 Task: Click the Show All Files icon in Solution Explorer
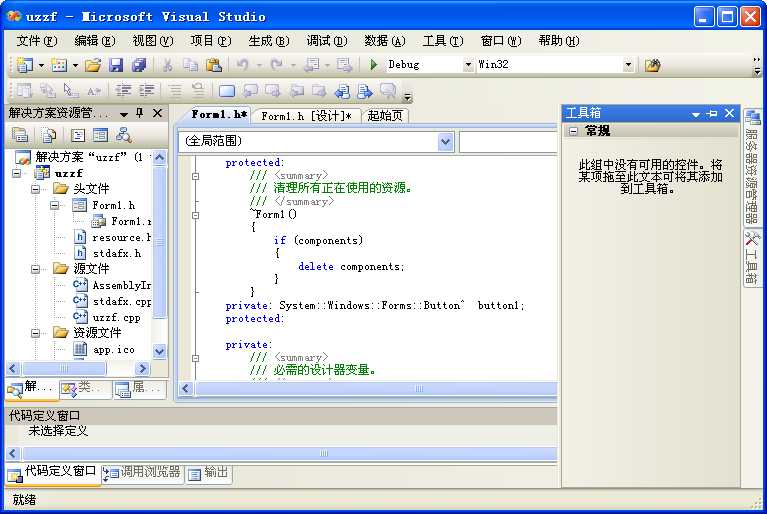pos(48,134)
